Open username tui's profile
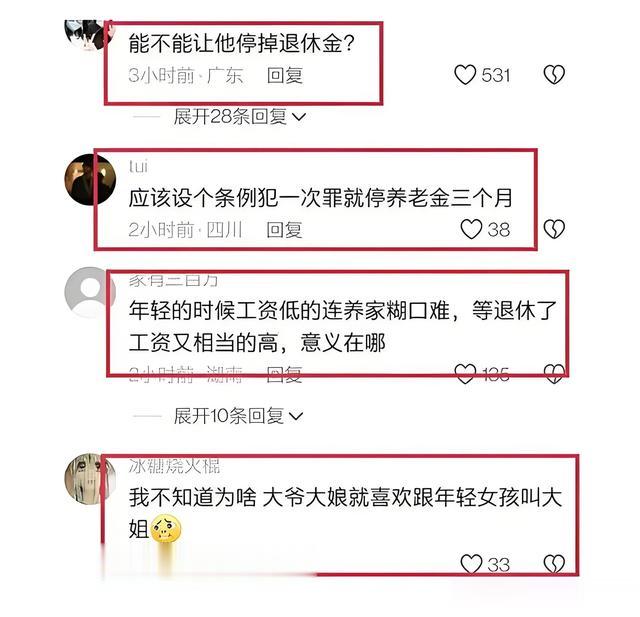 (138, 166)
